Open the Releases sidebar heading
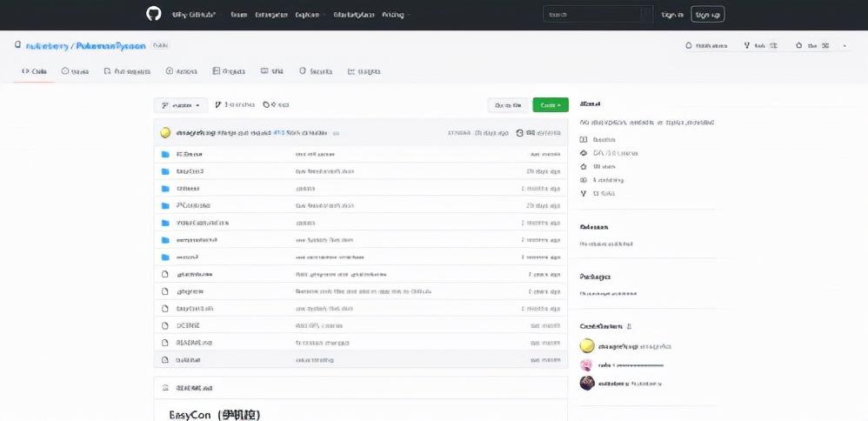The height and width of the screenshot is (421, 868). [594, 227]
